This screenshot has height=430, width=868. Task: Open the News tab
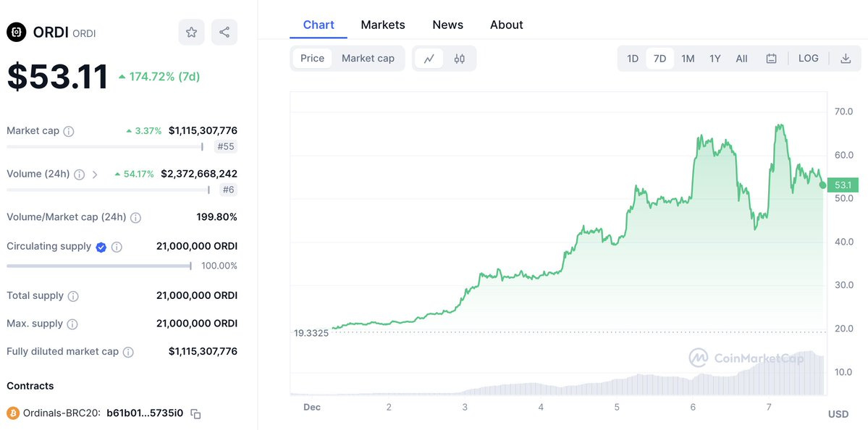[448, 25]
